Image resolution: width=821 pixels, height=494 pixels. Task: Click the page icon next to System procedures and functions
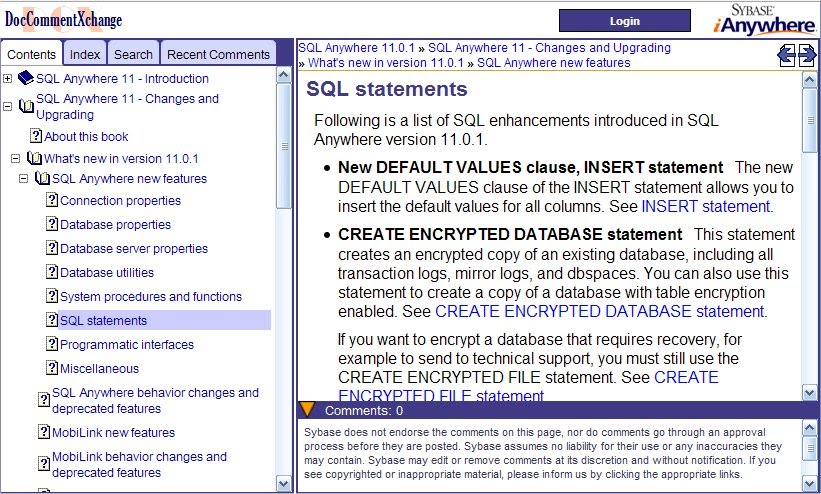pos(52,297)
